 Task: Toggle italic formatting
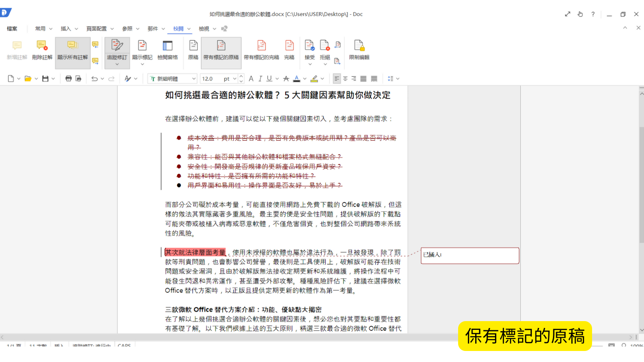pyautogui.click(x=260, y=79)
